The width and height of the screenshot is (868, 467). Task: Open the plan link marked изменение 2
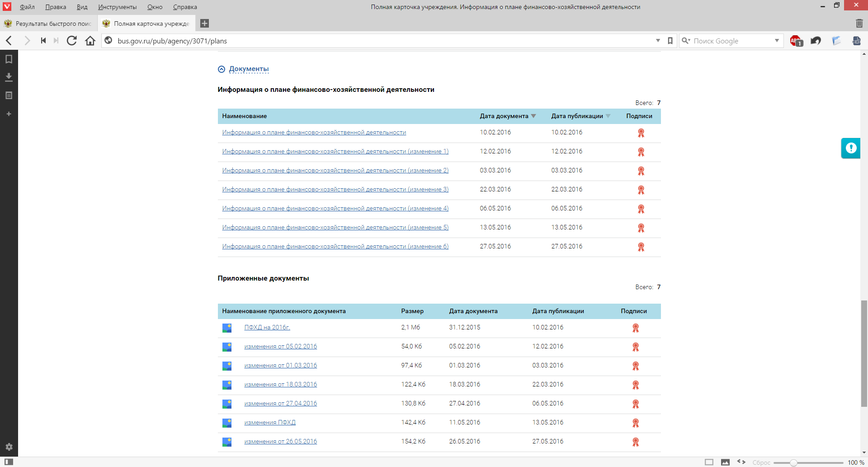tap(335, 171)
